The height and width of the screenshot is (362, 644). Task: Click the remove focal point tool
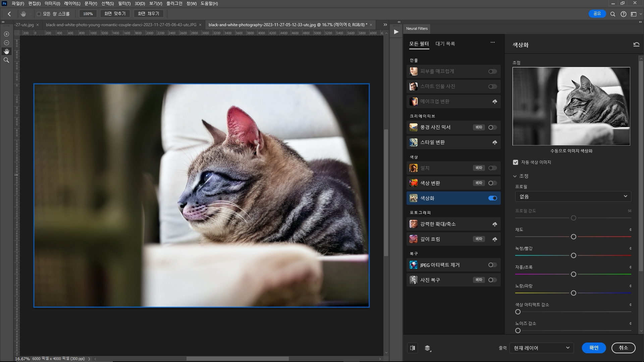pyautogui.click(x=6, y=43)
